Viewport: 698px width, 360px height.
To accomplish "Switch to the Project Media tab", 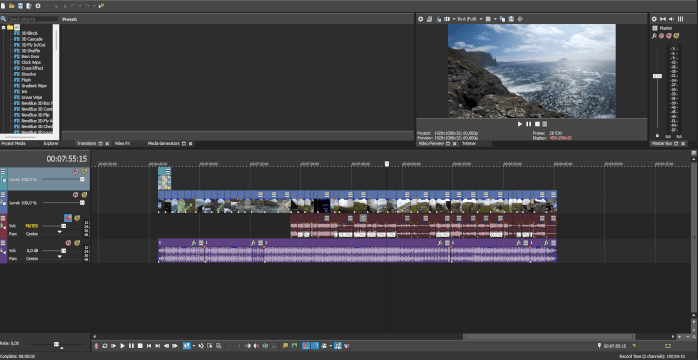I will pos(13,144).
